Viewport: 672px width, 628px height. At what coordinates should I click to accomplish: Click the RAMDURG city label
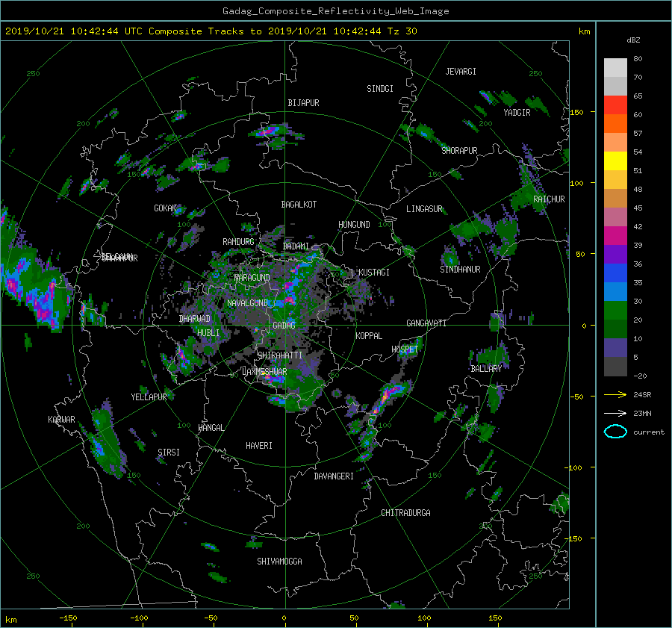[238, 242]
